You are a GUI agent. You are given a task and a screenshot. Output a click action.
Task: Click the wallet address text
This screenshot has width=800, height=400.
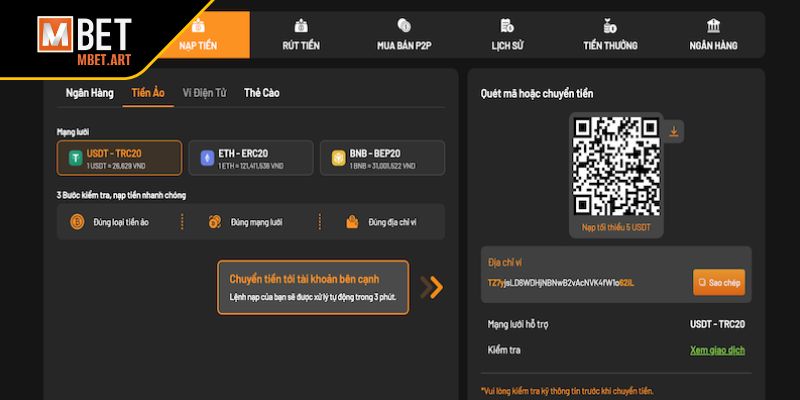(x=560, y=283)
